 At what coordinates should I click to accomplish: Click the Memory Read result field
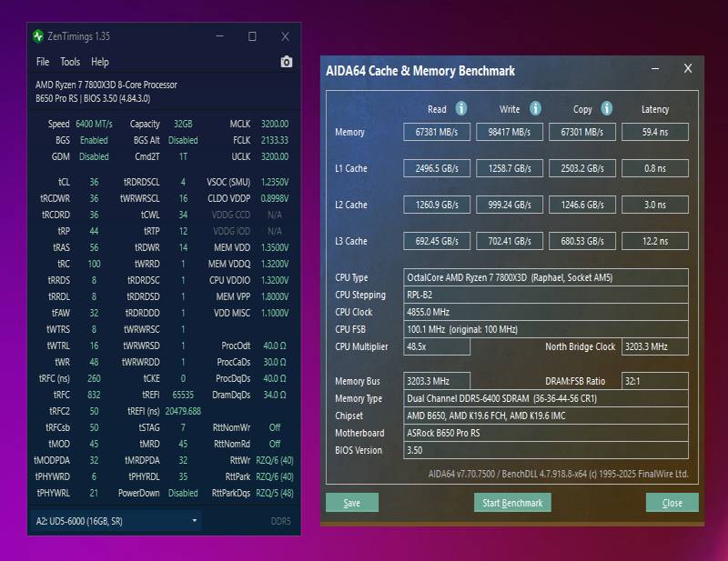[437, 132]
